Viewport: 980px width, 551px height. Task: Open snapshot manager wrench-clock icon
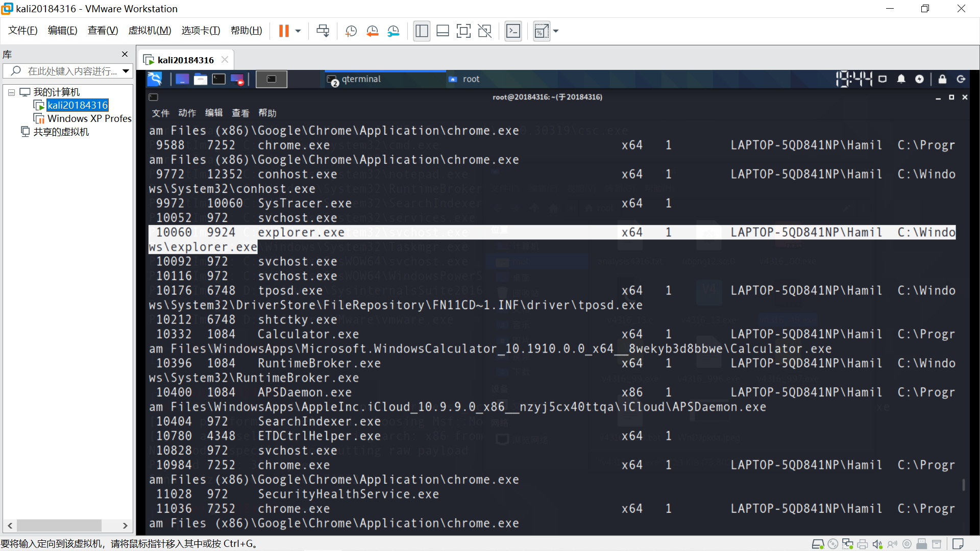393,31
